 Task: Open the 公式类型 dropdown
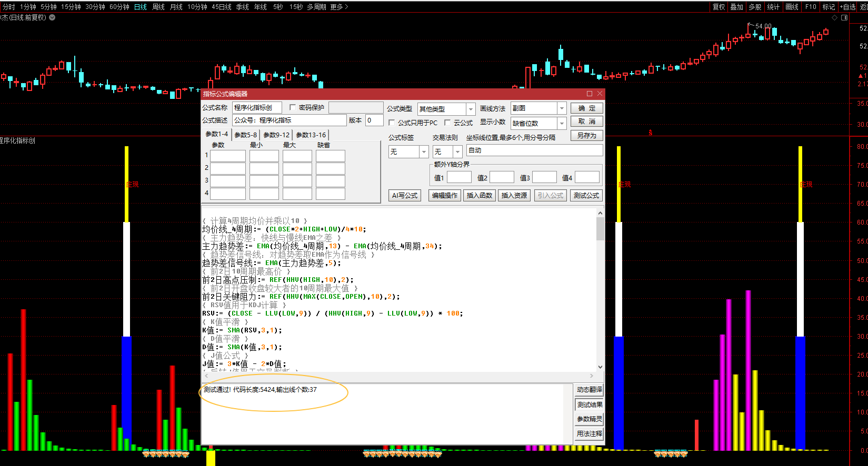(x=471, y=109)
